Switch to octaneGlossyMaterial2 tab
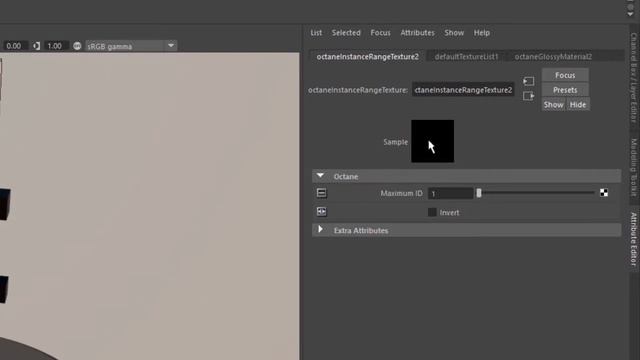Image resolution: width=640 pixels, height=360 pixels. pyautogui.click(x=553, y=57)
